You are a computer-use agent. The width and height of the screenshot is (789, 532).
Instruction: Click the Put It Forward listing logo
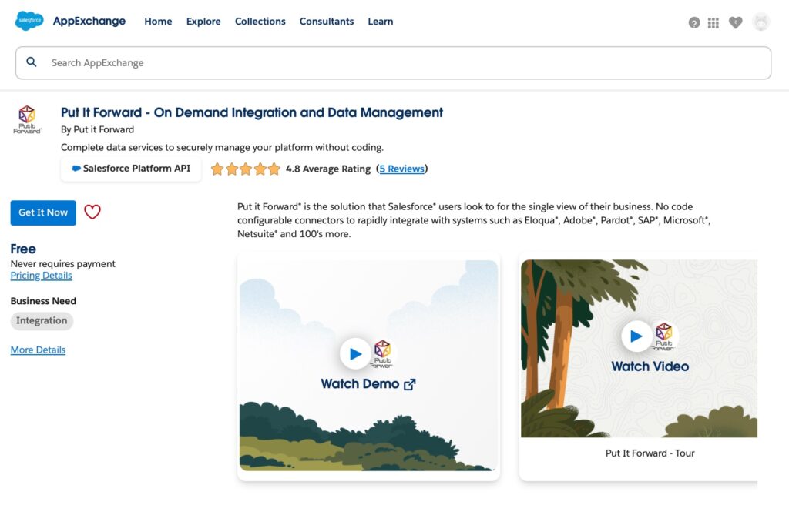27,119
